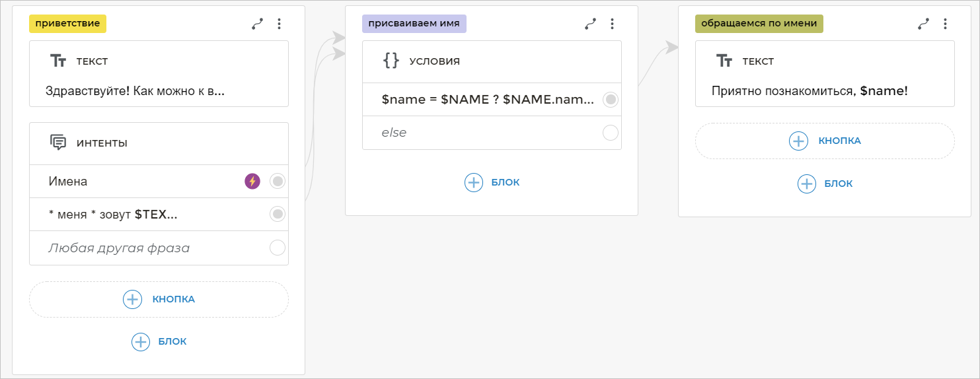Image resolution: width=980 pixels, height=379 pixels.
Task: Click the curly braces Условия icon
Action: click(x=391, y=61)
